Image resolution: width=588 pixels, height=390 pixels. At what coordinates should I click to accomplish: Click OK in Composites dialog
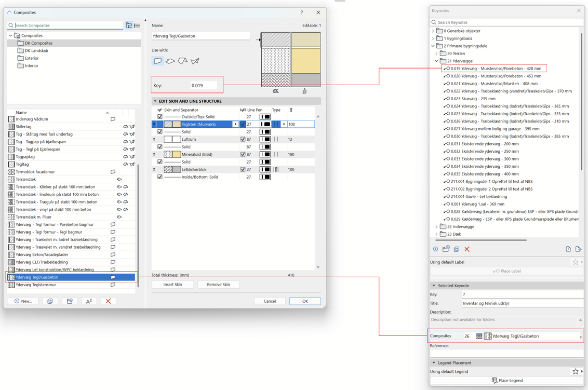(x=305, y=301)
